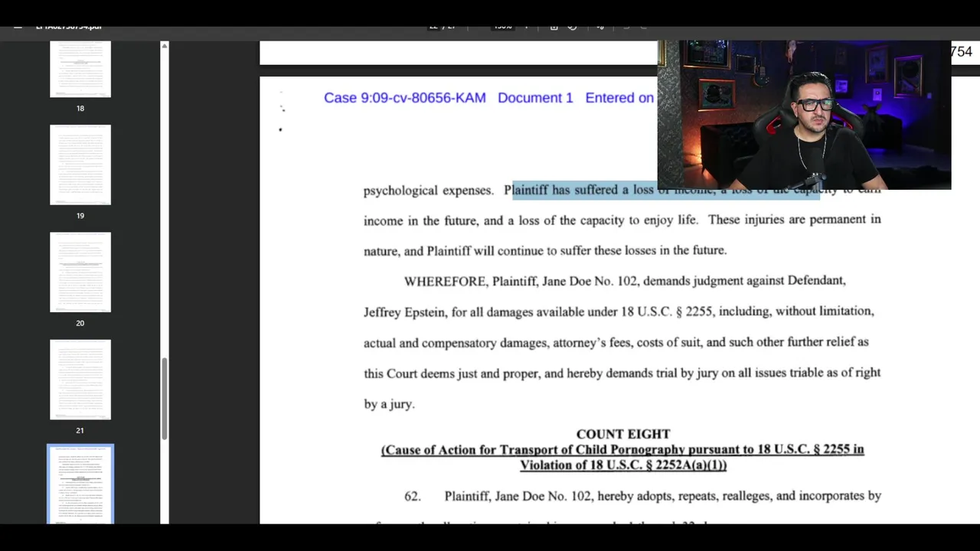
Task: Select the page 20 thumbnail
Action: (x=80, y=272)
